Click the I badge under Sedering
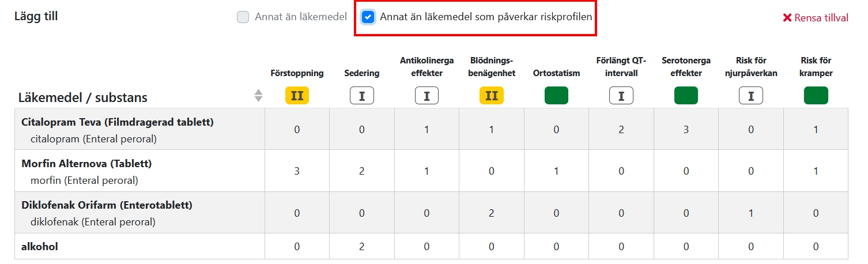Screen dimensions: 868x264 point(362,96)
